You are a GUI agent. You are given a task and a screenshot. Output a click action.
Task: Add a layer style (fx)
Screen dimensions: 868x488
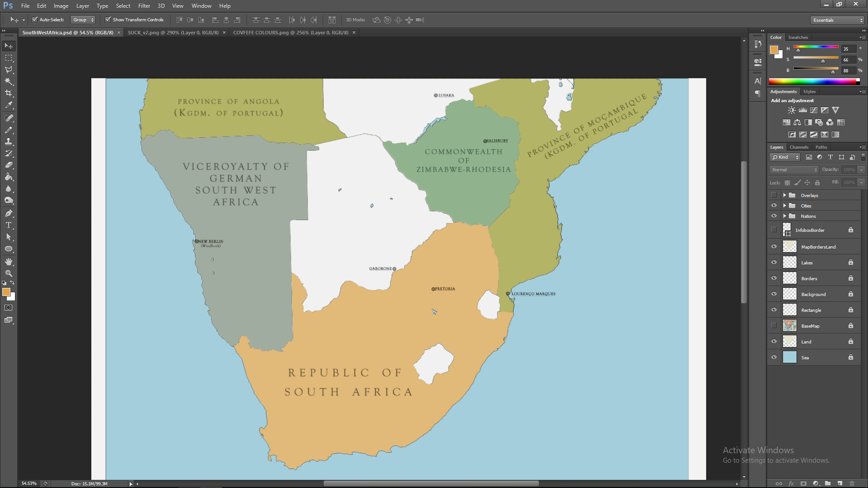pos(791,483)
